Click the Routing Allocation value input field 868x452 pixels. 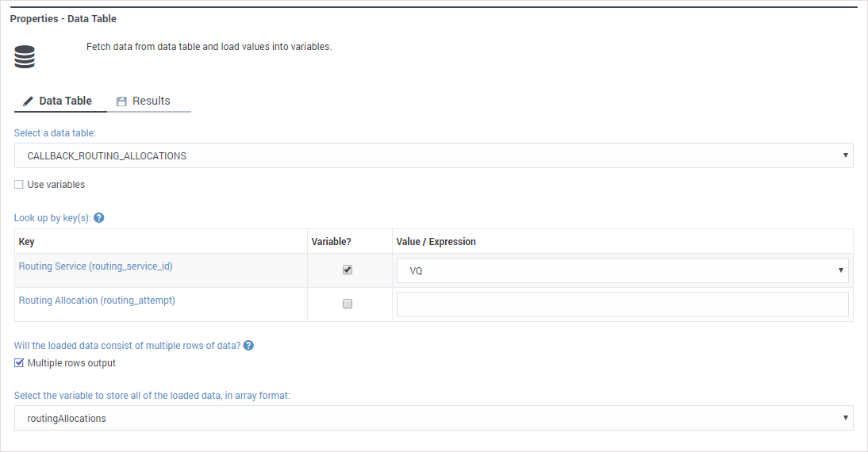[622, 305]
